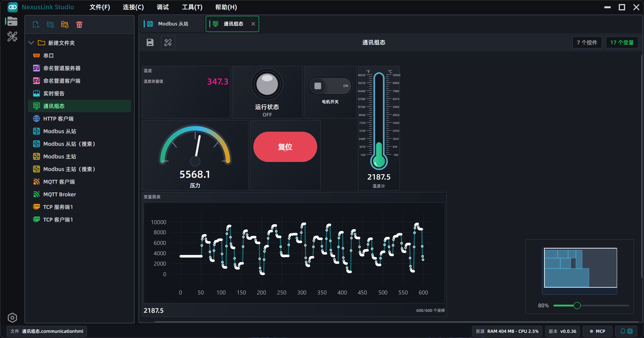Open Modbus 主站（搜索） item
644x338 pixels.
click(x=80, y=169)
